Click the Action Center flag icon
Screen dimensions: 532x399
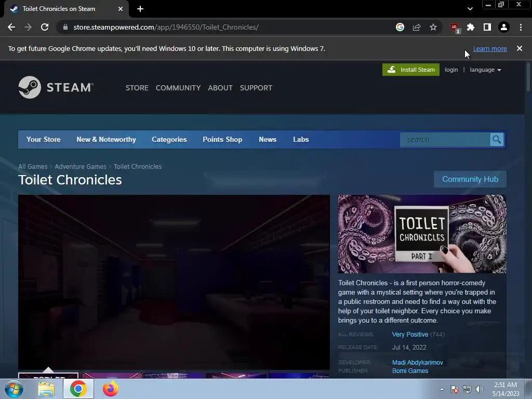[x=455, y=389]
